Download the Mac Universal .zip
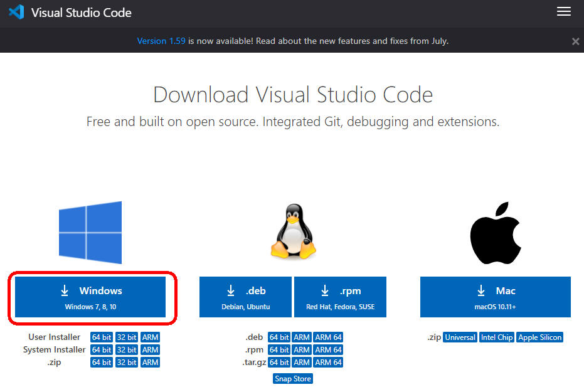Viewport: 584px width, 392px height. pyautogui.click(x=460, y=337)
